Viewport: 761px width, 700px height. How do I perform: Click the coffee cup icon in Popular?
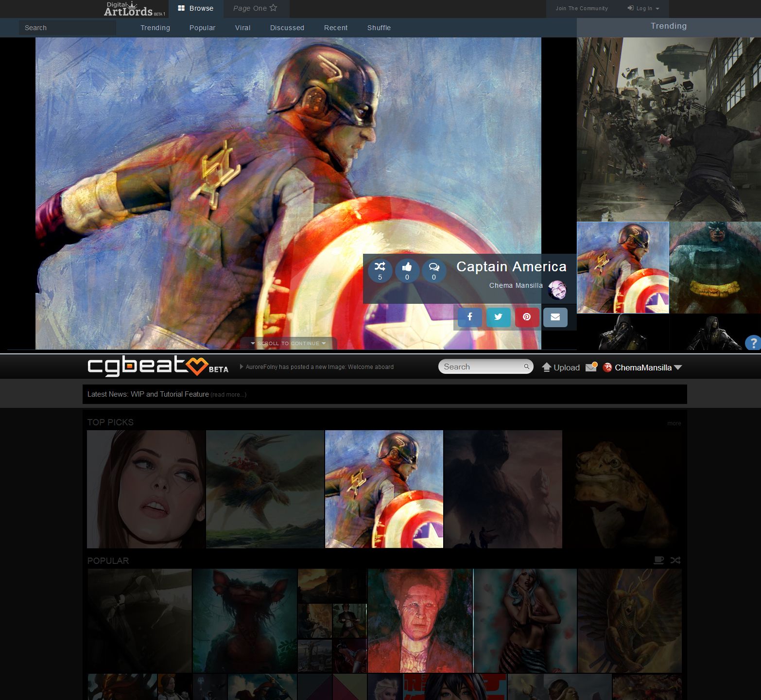pos(659,560)
